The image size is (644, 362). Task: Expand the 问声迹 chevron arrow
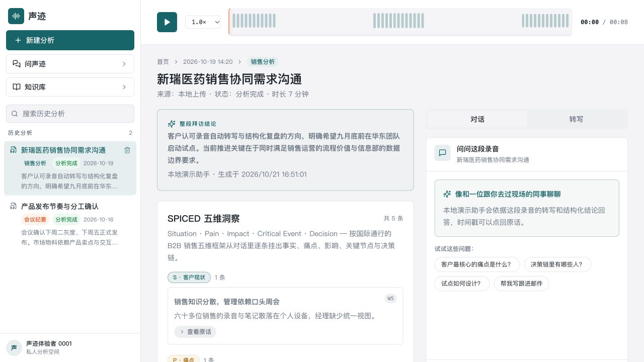click(x=124, y=64)
